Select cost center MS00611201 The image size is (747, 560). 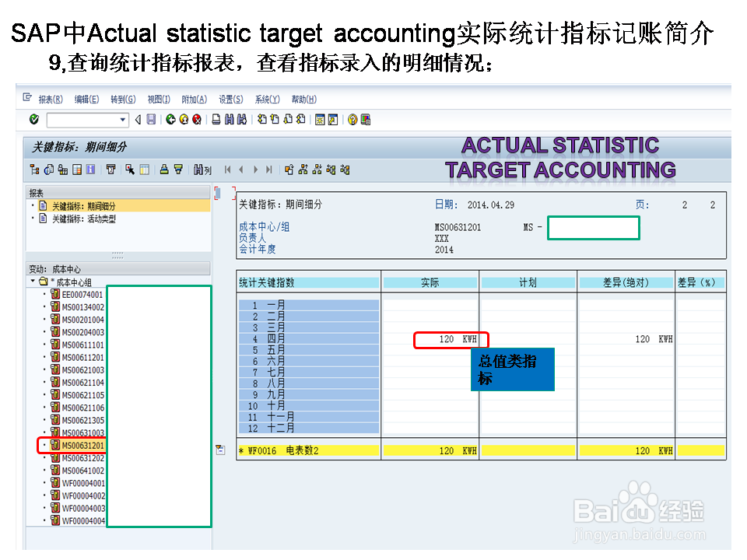point(83,358)
